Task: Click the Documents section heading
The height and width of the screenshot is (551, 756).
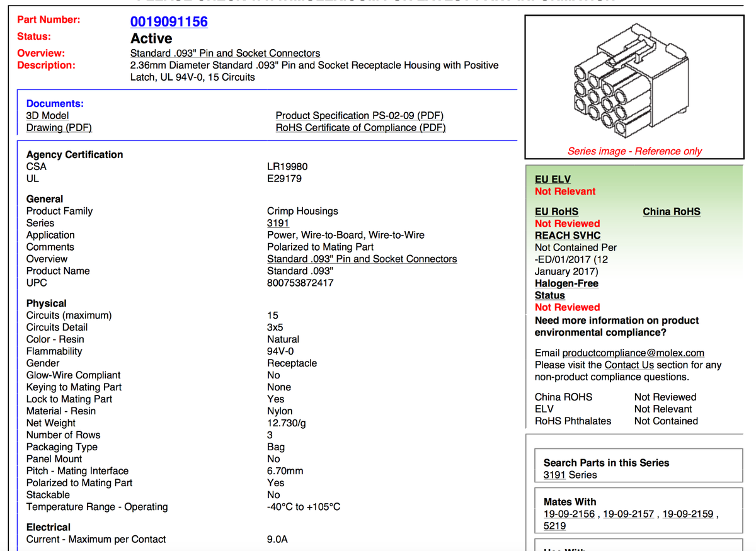Action: pyautogui.click(x=55, y=104)
